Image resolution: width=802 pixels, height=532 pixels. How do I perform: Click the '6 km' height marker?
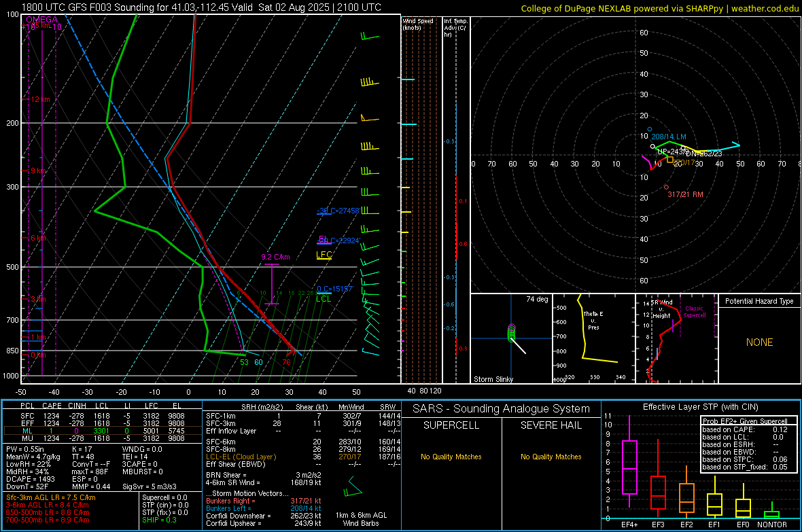38,238
